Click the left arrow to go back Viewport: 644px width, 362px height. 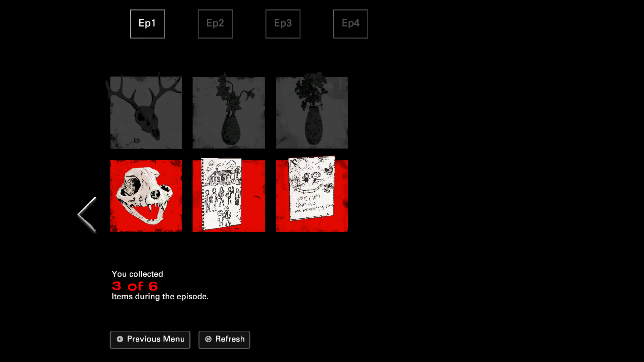pyautogui.click(x=87, y=215)
